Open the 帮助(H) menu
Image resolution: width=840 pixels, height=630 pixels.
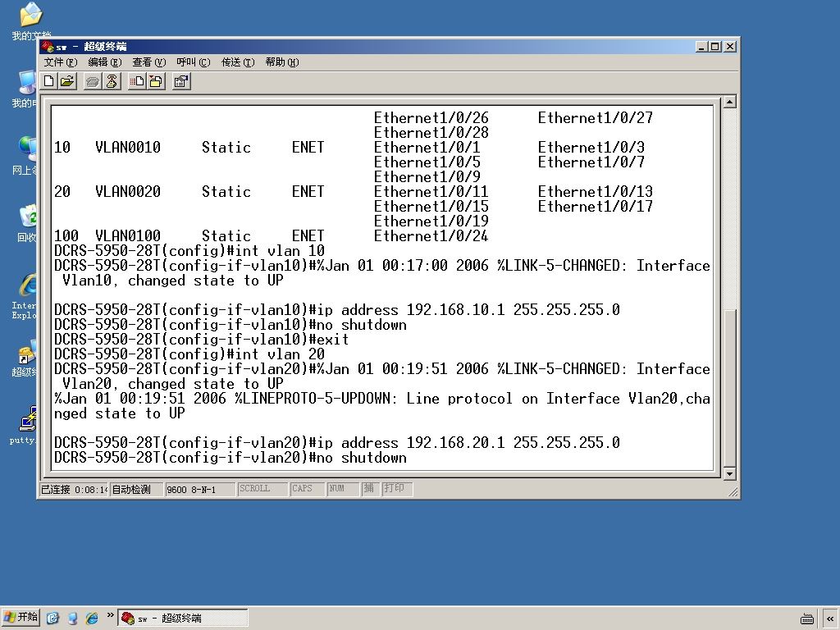282,62
